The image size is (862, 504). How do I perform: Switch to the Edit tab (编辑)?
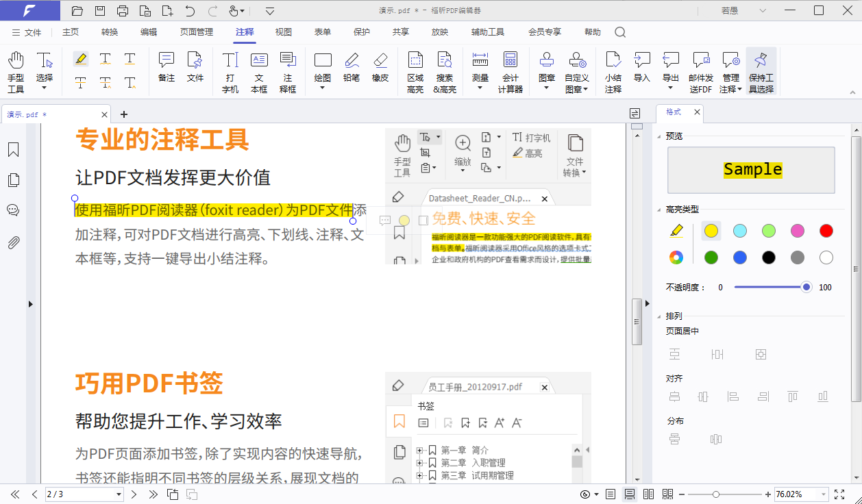[x=149, y=32]
